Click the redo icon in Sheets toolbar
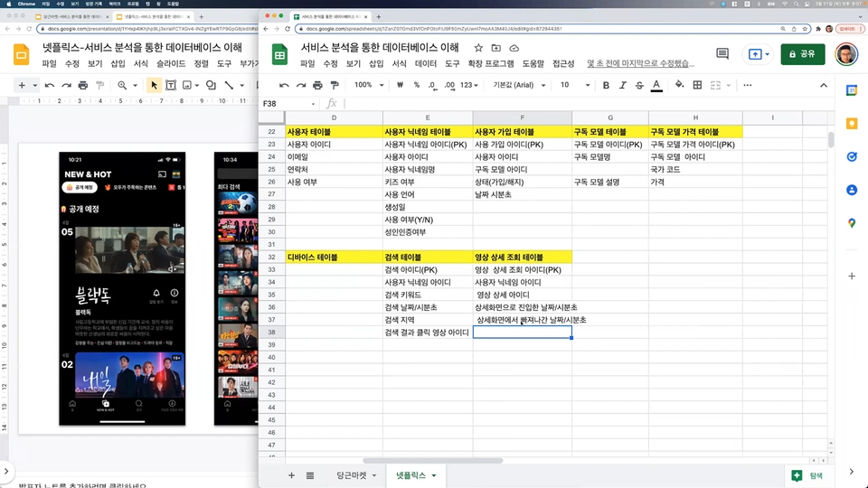The width and height of the screenshot is (868, 488). click(301, 85)
